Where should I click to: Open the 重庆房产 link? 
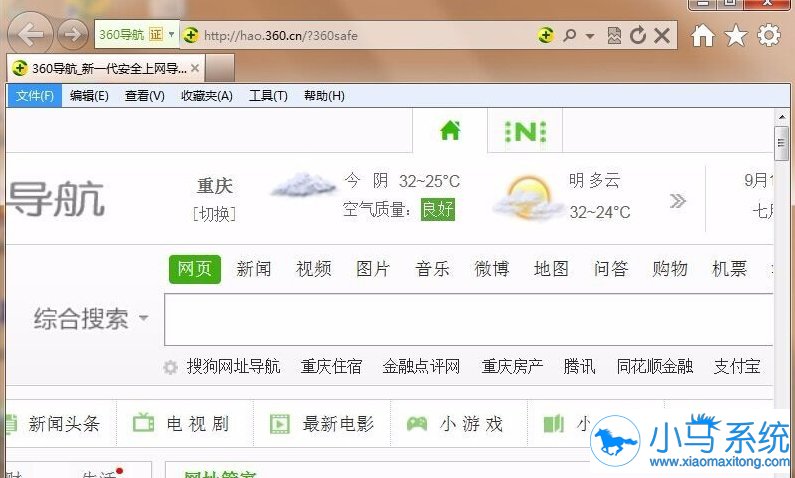(x=512, y=366)
